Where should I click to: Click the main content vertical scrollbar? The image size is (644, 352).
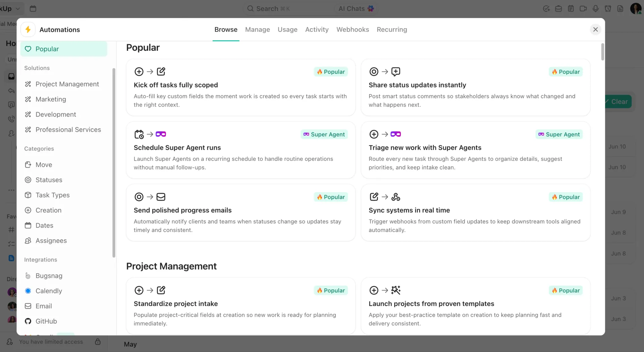(x=602, y=52)
